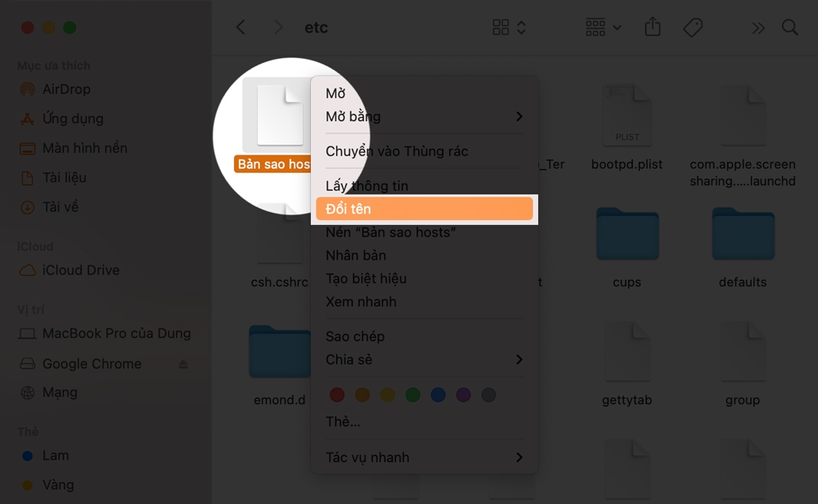The height and width of the screenshot is (504, 818).
Task: Open the tag editor icon
Action: (693, 27)
